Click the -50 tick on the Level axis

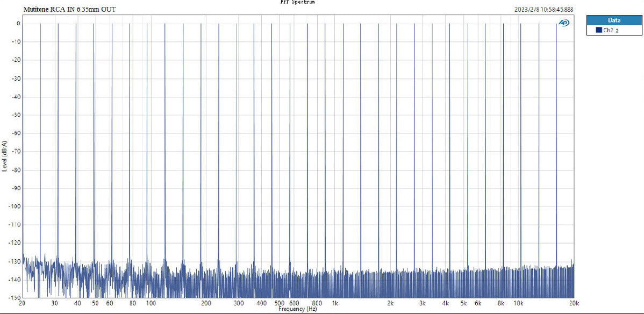pos(16,115)
